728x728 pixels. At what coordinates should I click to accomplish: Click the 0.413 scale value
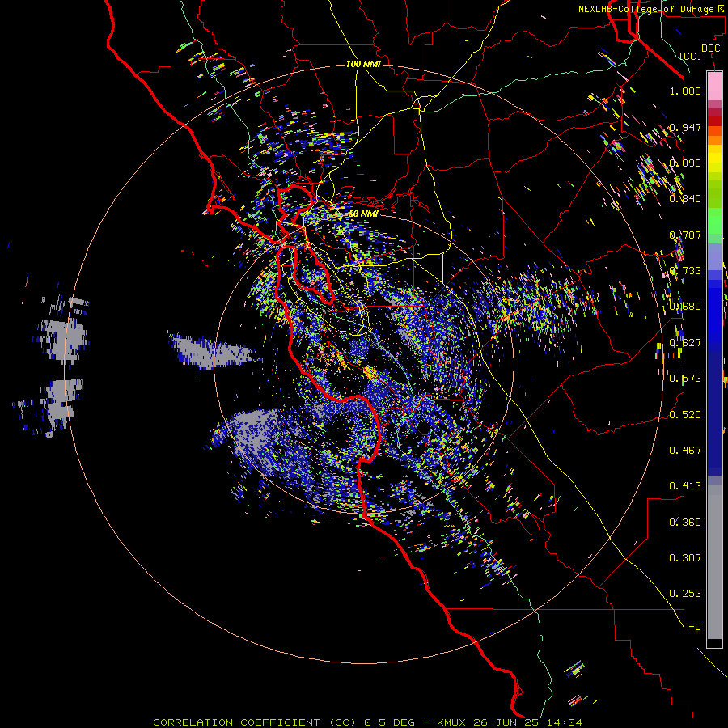(x=685, y=486)
